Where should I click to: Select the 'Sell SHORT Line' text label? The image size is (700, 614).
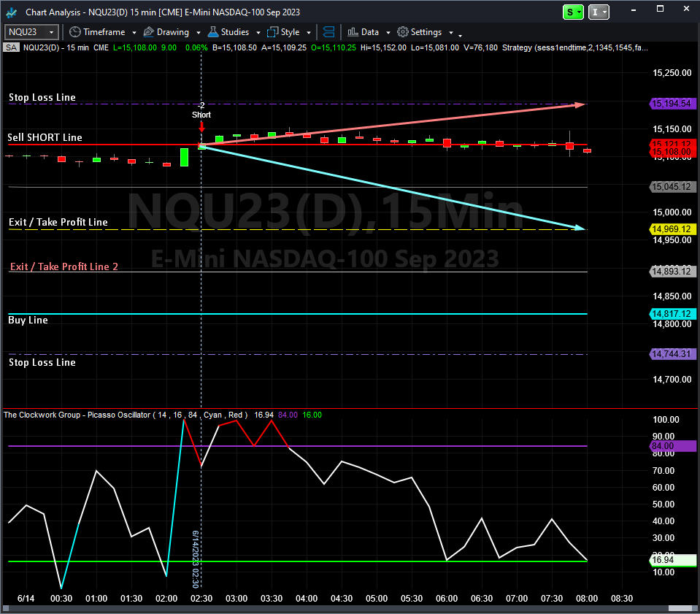[45, 137]
